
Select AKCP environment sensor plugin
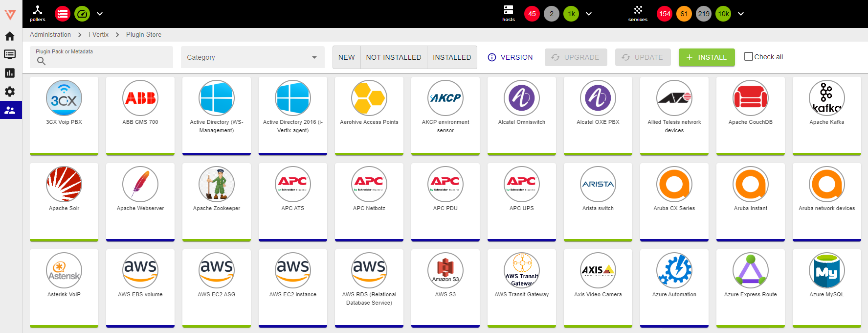tap(445, 116)
